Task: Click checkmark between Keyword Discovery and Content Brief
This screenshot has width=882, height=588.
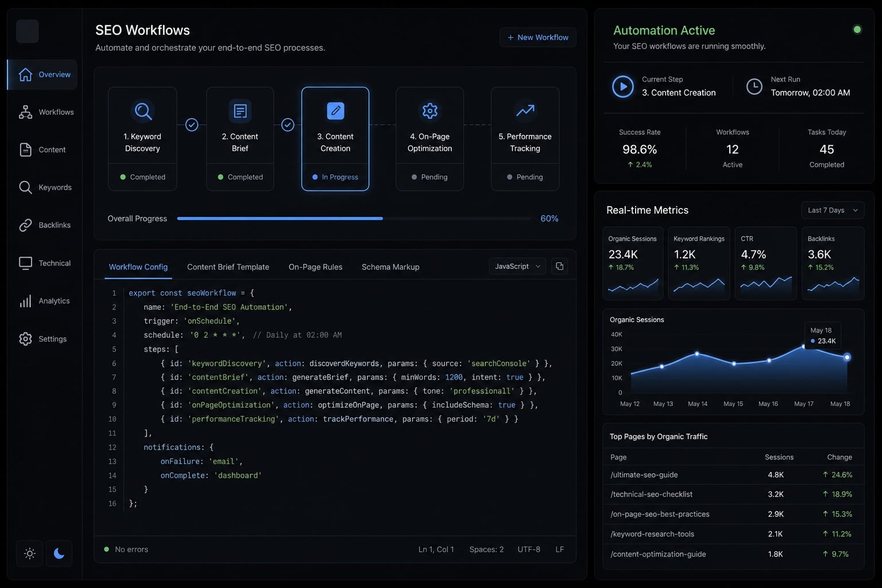Action: click(x=192, y=125)
